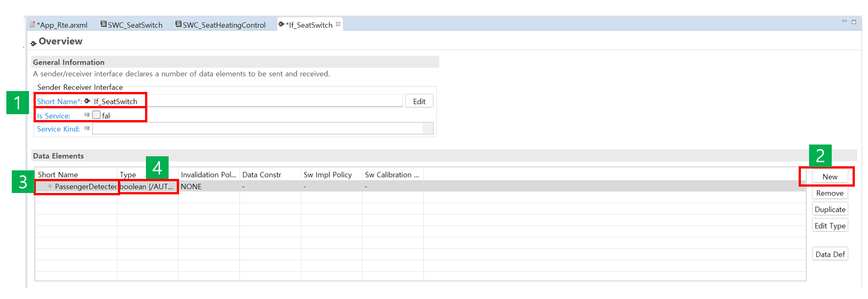Click the property icon beside Service Kind
The image size is (868, 299).
tap(87, 129)
